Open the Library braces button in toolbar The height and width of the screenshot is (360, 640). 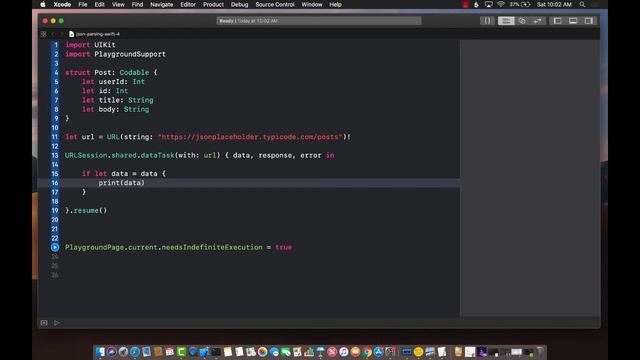pyautogui.click(x=487, y=21)
